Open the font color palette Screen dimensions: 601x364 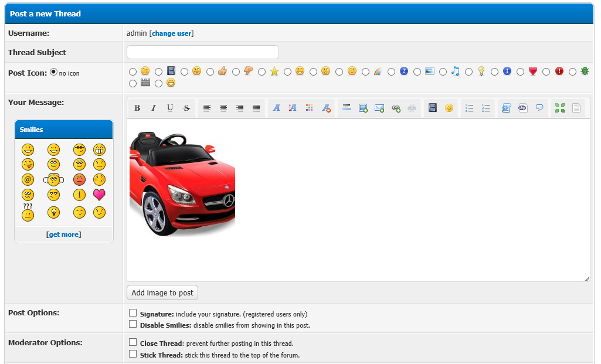click(x=310, y=108)
